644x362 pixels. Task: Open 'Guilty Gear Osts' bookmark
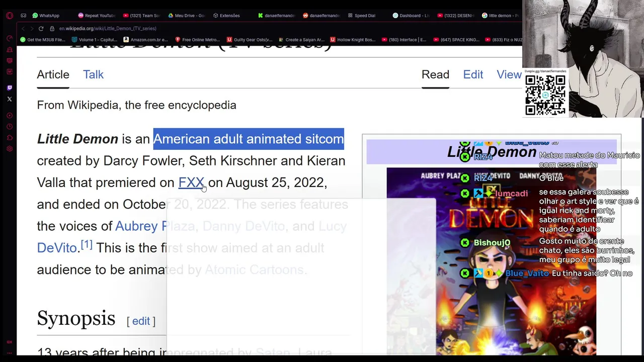(250, 40)
